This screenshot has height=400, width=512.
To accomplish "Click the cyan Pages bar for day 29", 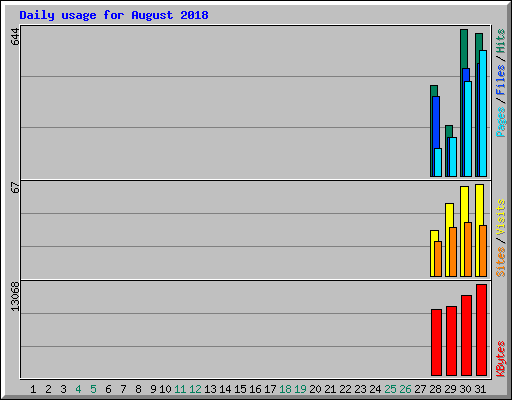I will tap(453, 157).
